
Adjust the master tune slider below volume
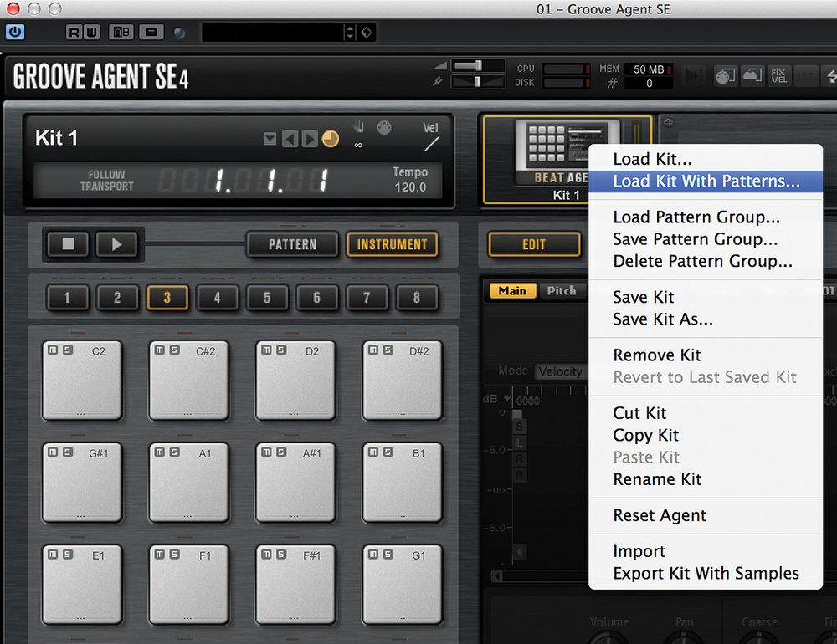click(x=478, y=82)
